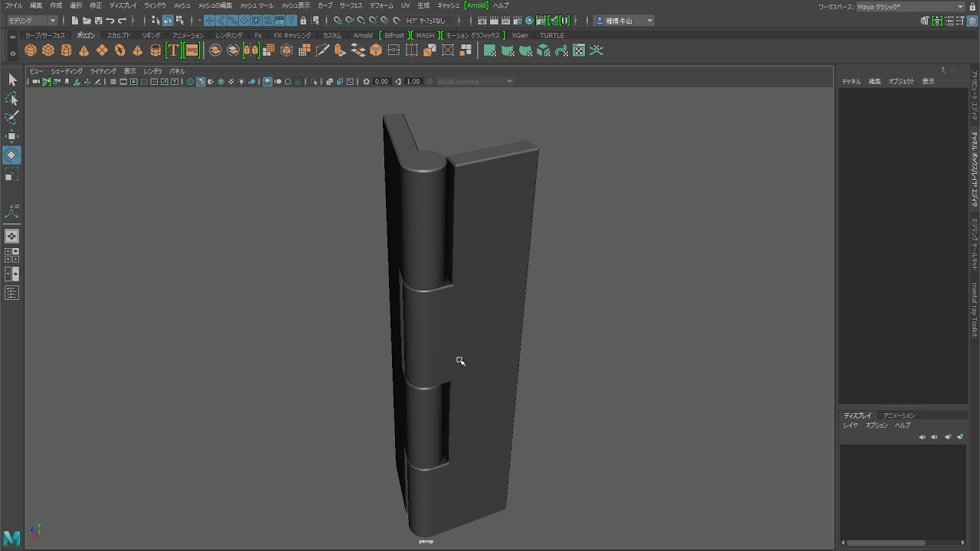Click the Save Scene floppy icon
This screenshot has width=980, height=551.
click(x=98, y=21)
